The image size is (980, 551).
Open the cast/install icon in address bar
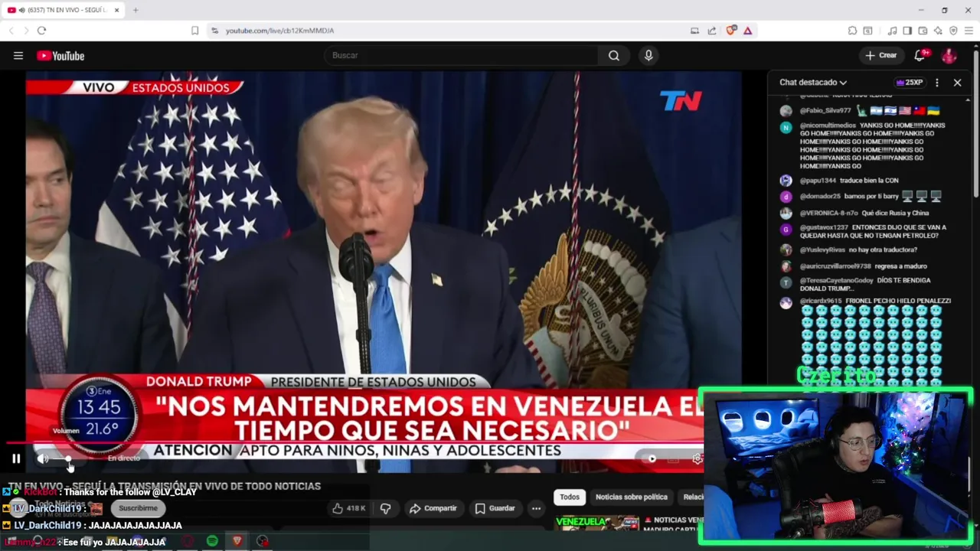click(x=694, y=31)
